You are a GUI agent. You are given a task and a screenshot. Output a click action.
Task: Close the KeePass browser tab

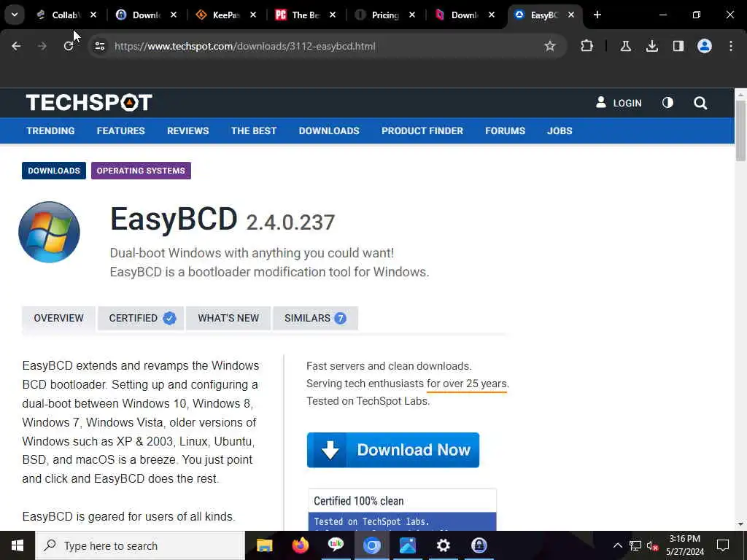[x=253, y=15]
